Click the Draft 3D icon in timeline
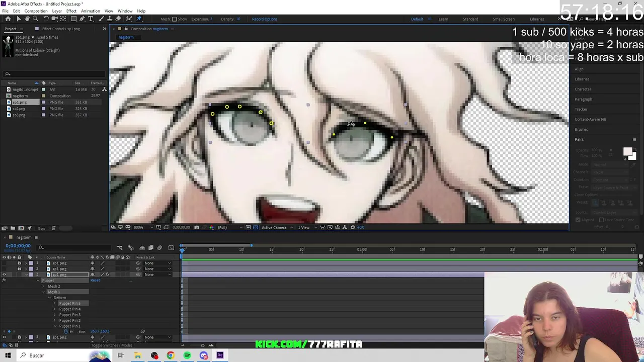Screen dimensions: 644x362 [x=131, y=247]
